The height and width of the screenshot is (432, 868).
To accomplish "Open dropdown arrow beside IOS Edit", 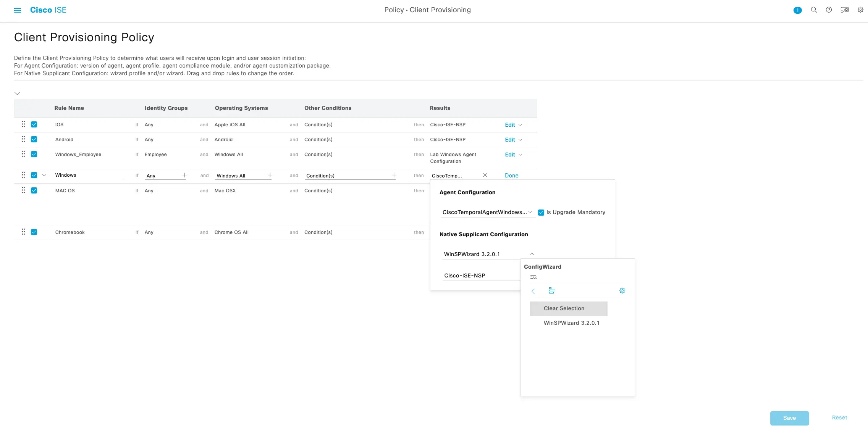I will [x=520, y=125].
